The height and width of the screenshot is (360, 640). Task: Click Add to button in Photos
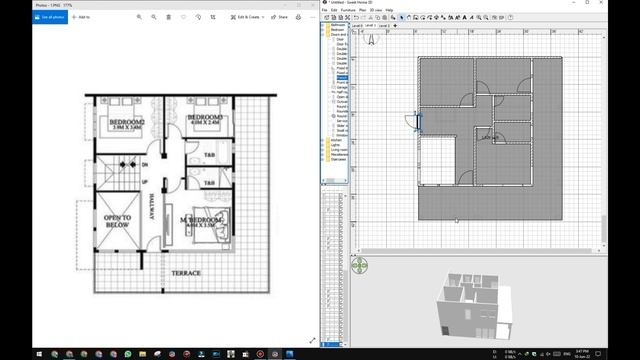(81, 17)
